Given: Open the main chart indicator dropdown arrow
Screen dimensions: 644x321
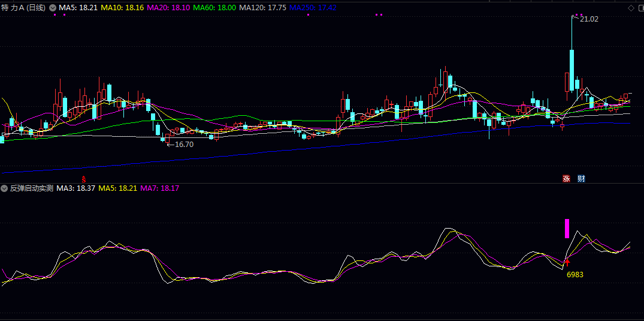Looking at the screenshot, I should [53, 8].
